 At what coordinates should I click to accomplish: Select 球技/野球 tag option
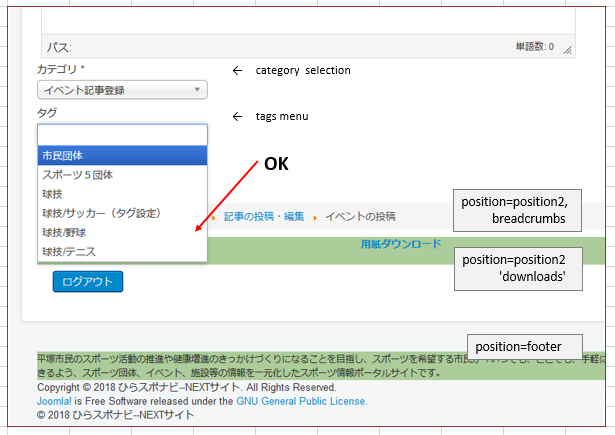click(x=122, y=232)
